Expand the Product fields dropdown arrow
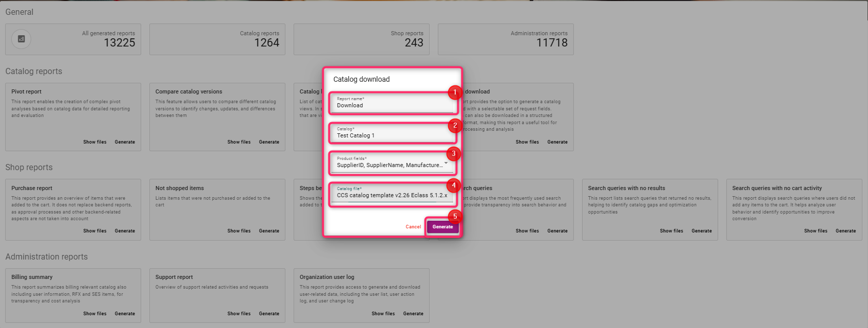The image size is (868, 328). coord(446,163)
